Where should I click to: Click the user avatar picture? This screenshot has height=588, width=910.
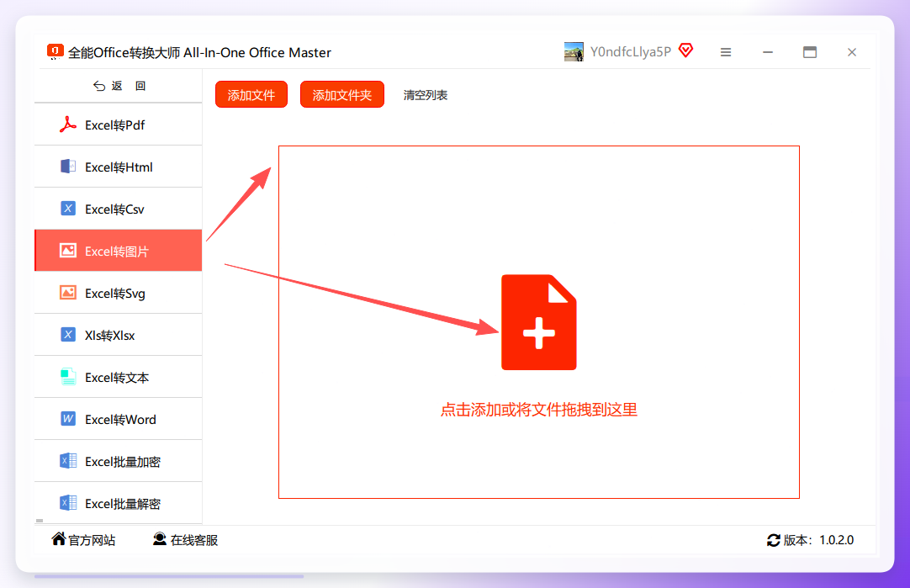tap(574, 51)
